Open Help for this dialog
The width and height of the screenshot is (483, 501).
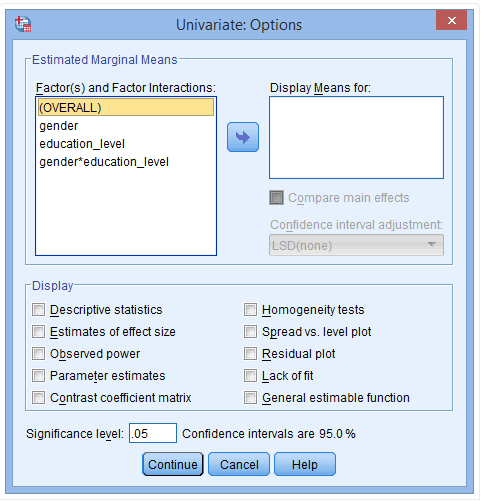pyautogui.click(x=305, y=464)
